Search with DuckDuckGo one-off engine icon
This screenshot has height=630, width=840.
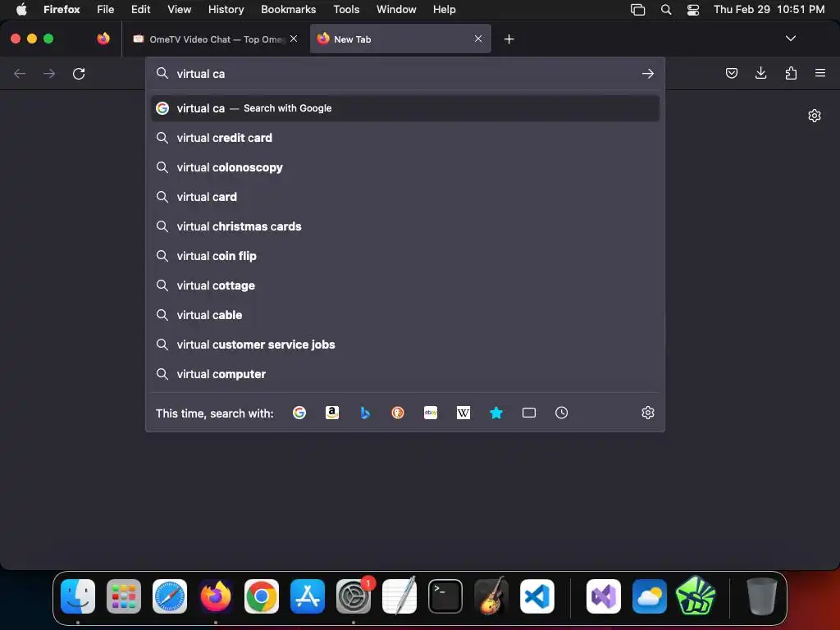[x=398, y=413]
